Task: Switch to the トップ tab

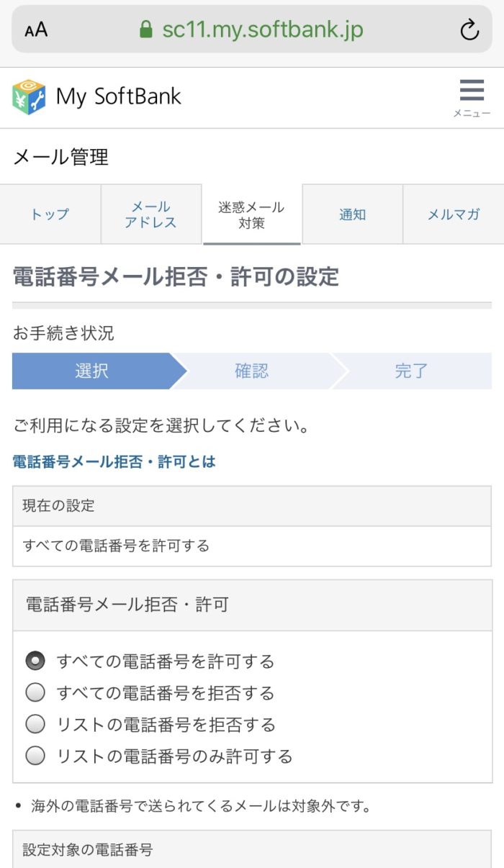Action: click(50, 214)
